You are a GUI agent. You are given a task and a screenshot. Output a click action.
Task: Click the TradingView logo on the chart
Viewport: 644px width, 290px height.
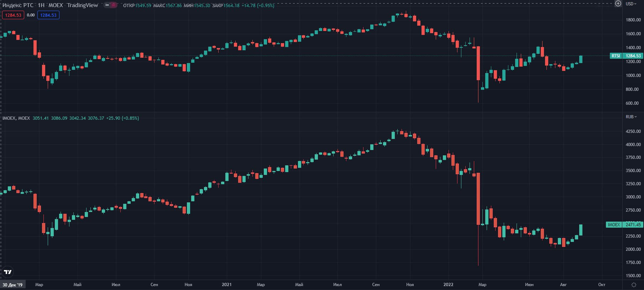(x=7, y=272)
